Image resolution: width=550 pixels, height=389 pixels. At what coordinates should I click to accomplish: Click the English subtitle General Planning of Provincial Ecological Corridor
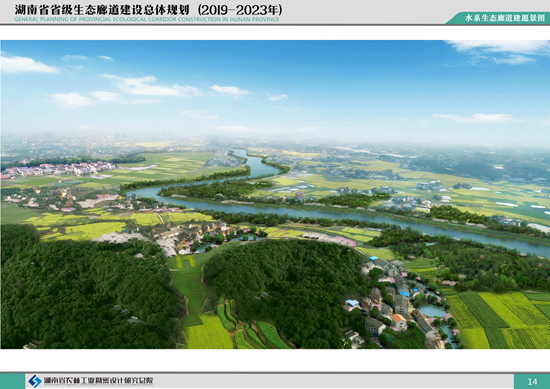147,19
